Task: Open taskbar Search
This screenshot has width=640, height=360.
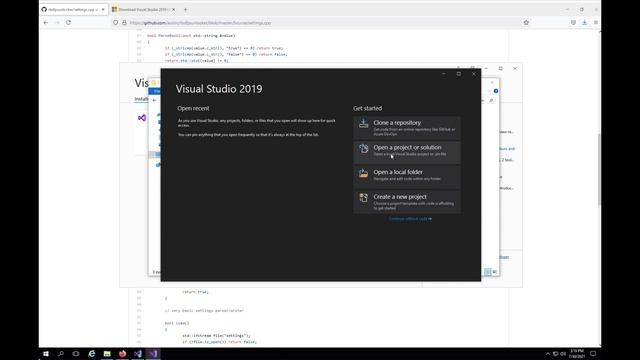Action: [x=61, y=354]
